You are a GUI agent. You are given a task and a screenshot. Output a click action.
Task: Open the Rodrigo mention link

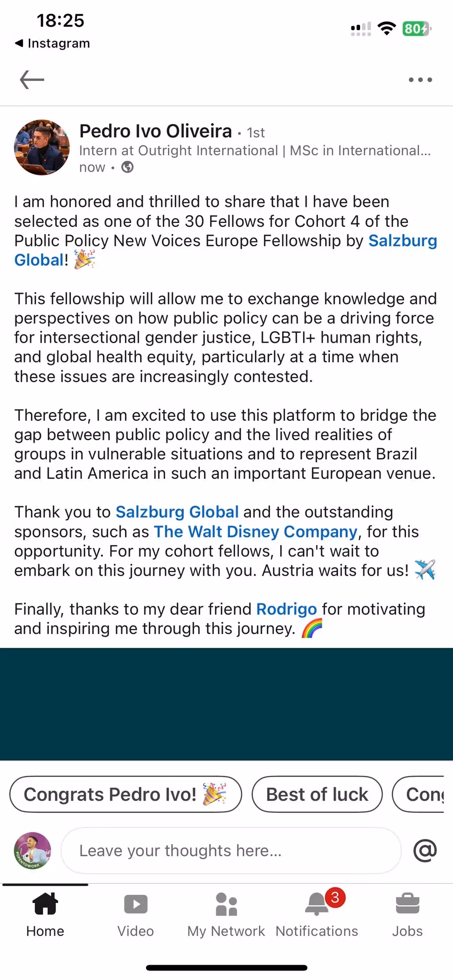coord(286,609)
